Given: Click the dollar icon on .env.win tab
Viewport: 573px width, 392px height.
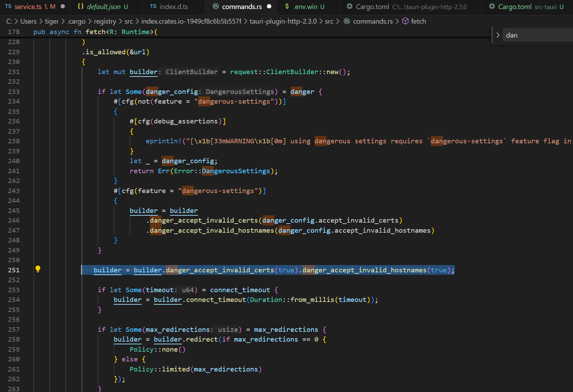Looking at the screenshot, I should [287, 7].
